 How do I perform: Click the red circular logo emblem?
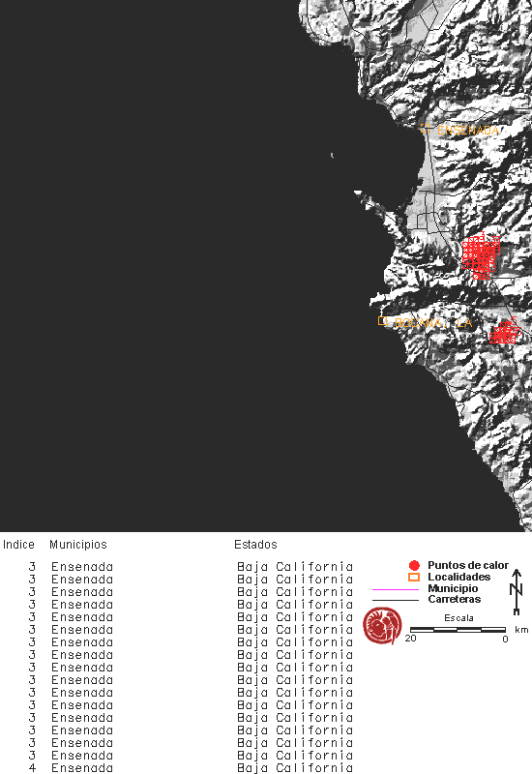coord(382,626)
